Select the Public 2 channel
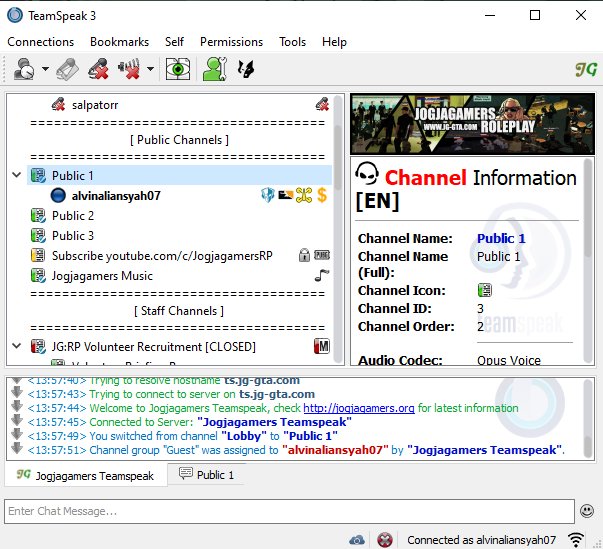This screenshot has width=603, height=549. coord(73,216)
